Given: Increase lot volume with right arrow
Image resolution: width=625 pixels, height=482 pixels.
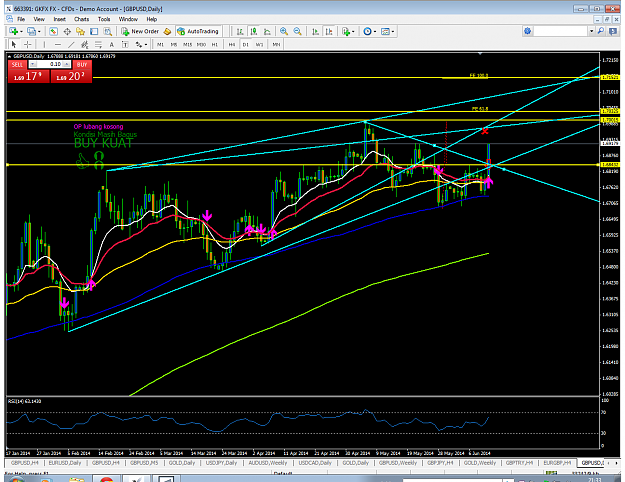Looking at the screenshot, I should (67, 65).
